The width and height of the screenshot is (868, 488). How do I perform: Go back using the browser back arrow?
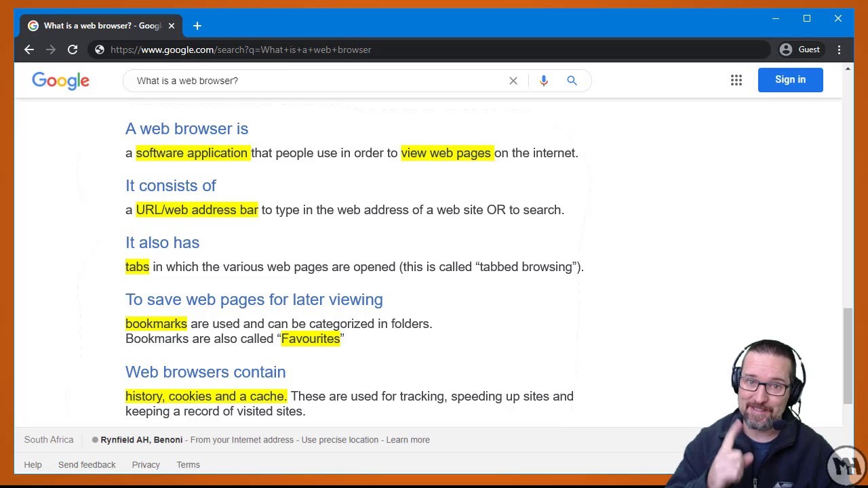pyautogui.click(x=28, y=49)
